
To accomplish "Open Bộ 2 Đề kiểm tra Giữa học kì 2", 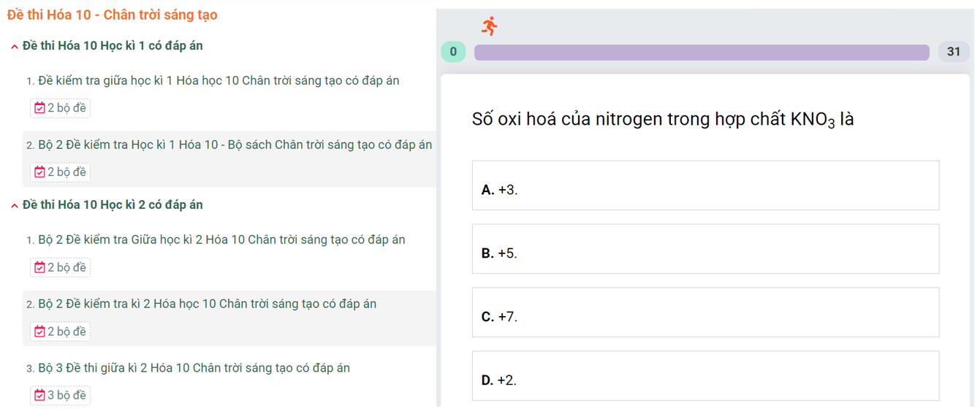I will pyautogui.click(x=221, y=240).
